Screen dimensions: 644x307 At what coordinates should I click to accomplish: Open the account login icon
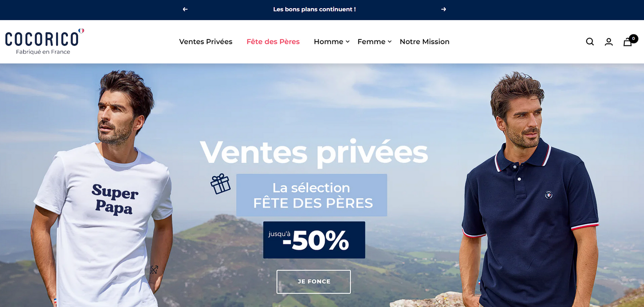click(609, 42)
